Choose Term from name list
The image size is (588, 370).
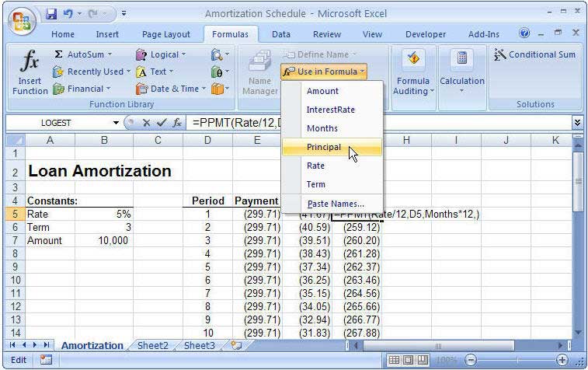332,185
